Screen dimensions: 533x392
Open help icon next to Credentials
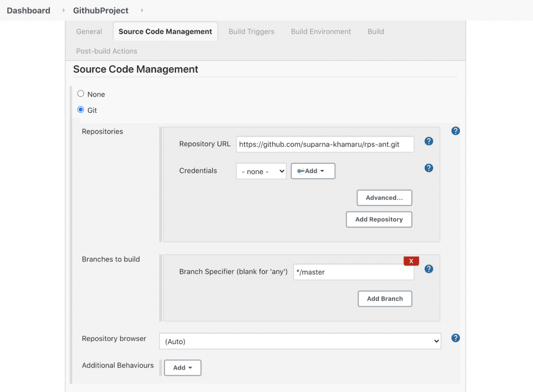(x=429, y=168)
